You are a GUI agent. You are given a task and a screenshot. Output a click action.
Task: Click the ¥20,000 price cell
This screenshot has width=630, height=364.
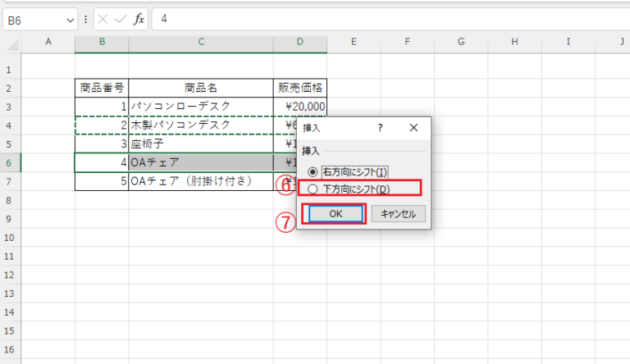pos(300,107)
